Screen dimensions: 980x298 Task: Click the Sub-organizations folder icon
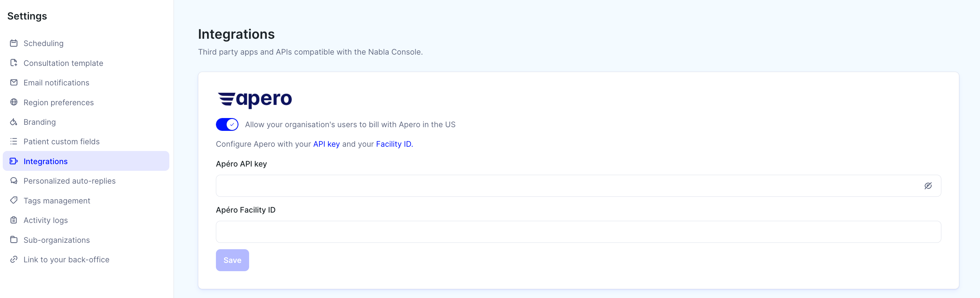point(14,240)
